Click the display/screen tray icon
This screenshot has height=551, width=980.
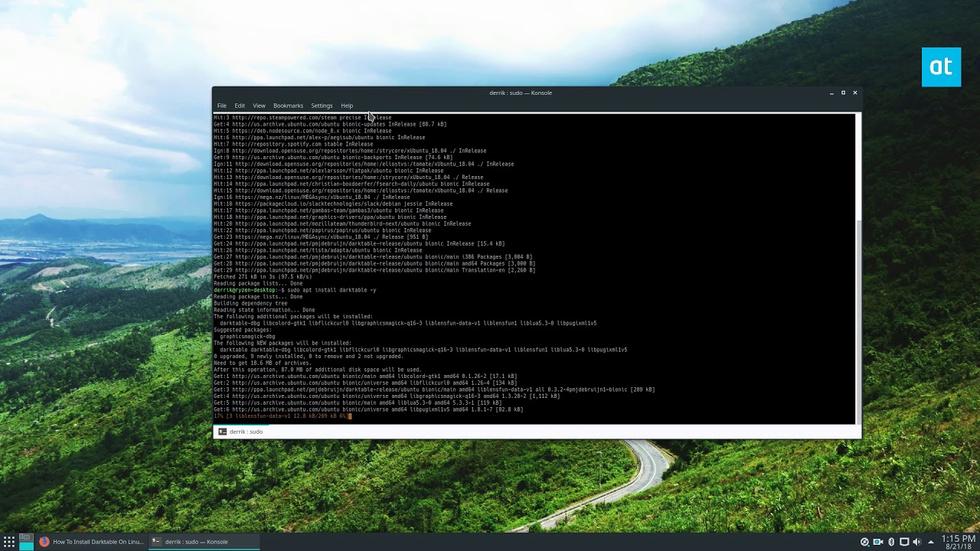tap(904, 542)
